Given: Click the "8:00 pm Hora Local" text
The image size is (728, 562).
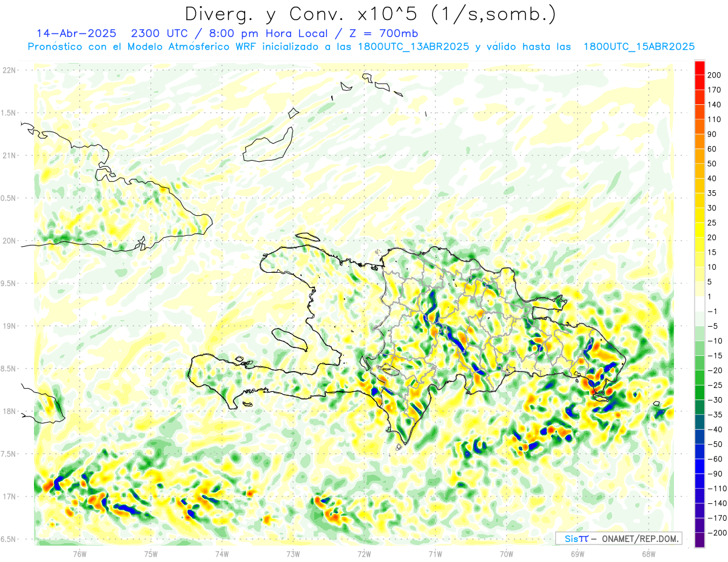Looking at the screenshot, I should pyautogui.click(x=269, y=33).
